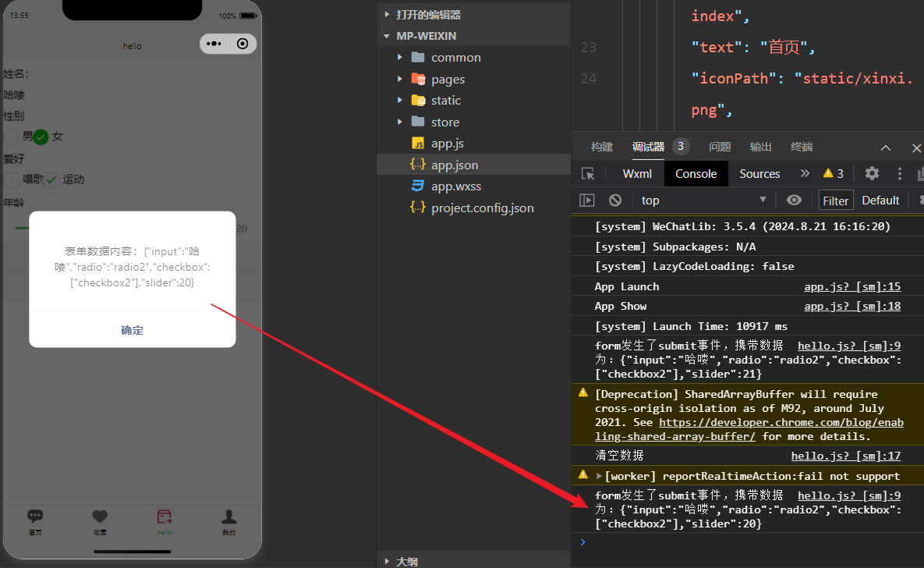Open the devtools vertical dots menu
This screenshot has height=568, width=924.
pos(899,173)
